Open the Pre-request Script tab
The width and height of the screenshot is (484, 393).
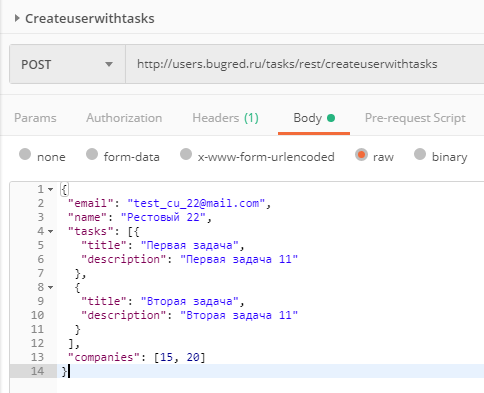(415, 118)
